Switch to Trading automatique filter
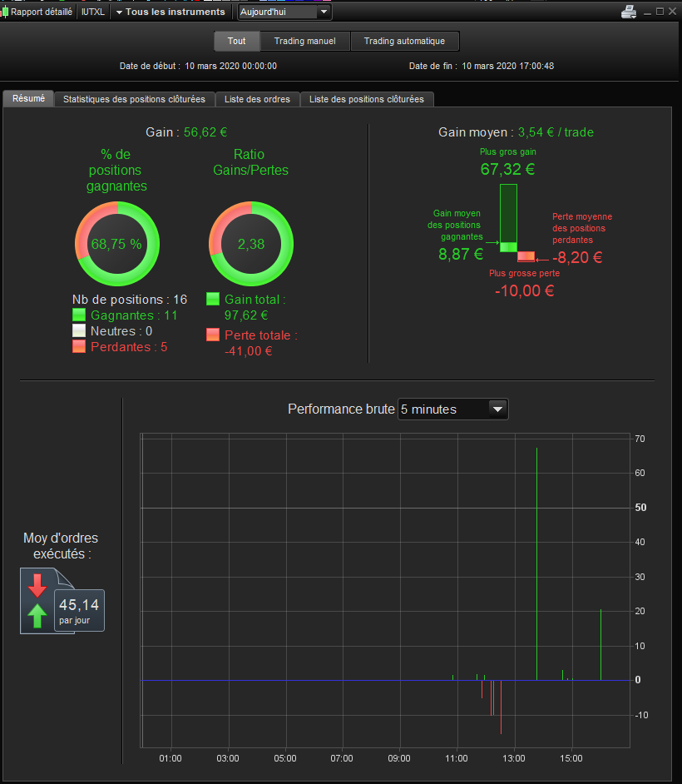682x784 pixels. pyautogui.click(x=405, y=41)
